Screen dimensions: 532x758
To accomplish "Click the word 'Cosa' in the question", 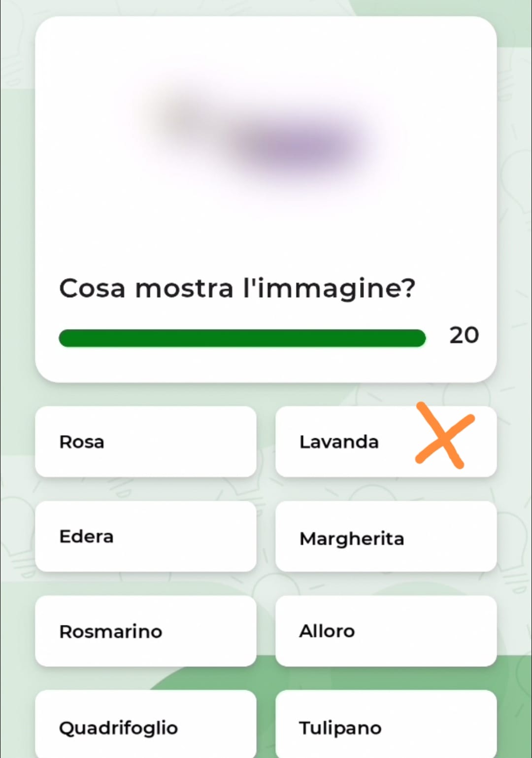I will (x=92, y=288).
